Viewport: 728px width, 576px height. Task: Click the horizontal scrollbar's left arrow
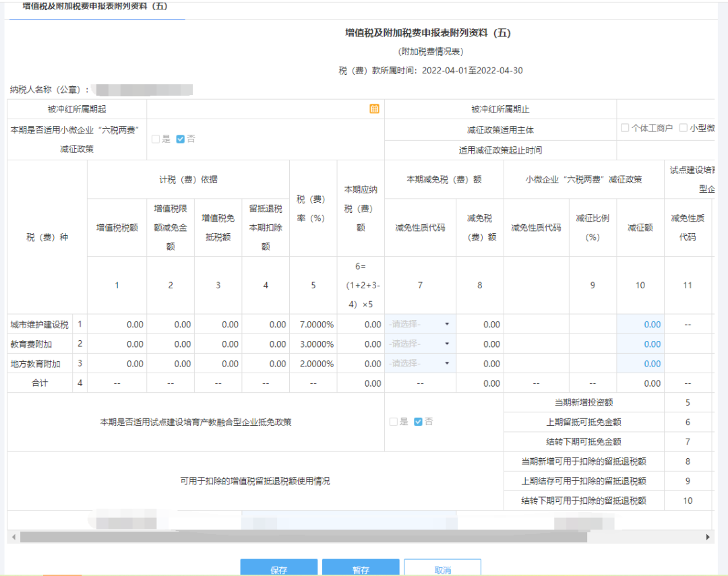tap(14, 537)
